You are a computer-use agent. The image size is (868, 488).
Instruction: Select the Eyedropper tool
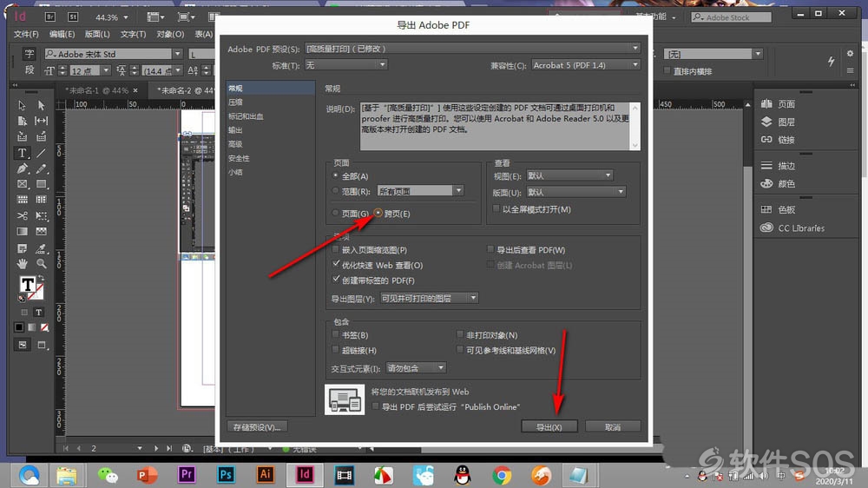click(x=41, y=248)
